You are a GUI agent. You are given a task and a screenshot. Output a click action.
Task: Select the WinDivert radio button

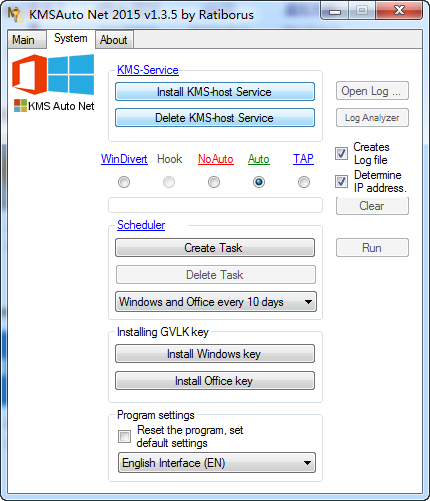tap(124, 182)
